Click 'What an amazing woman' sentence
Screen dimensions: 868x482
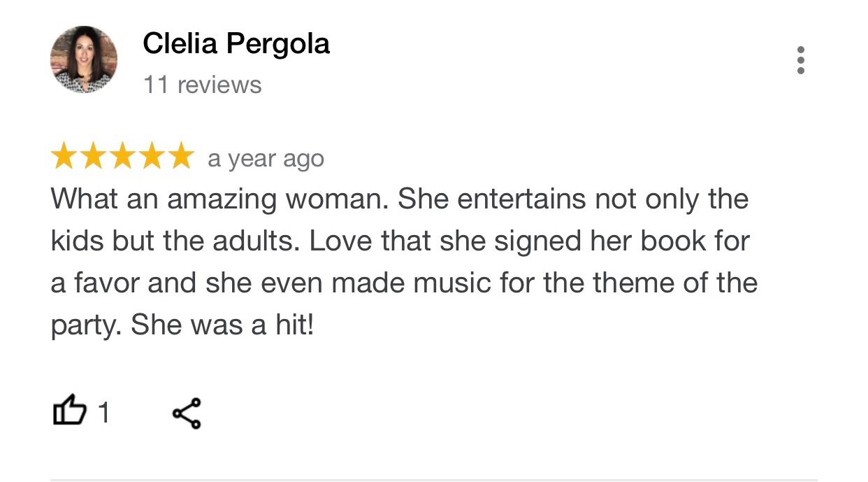point(219,199)
